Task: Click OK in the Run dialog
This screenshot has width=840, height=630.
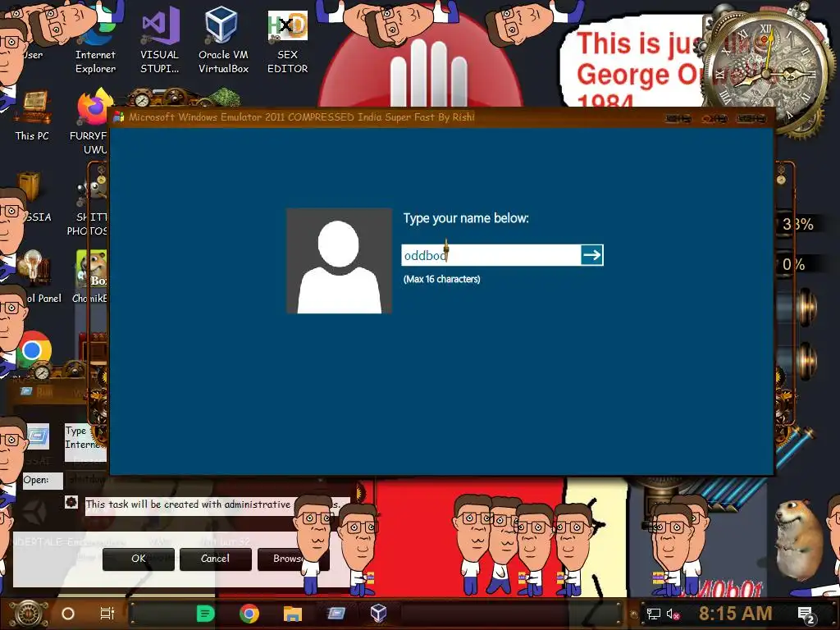Action: 138,559
